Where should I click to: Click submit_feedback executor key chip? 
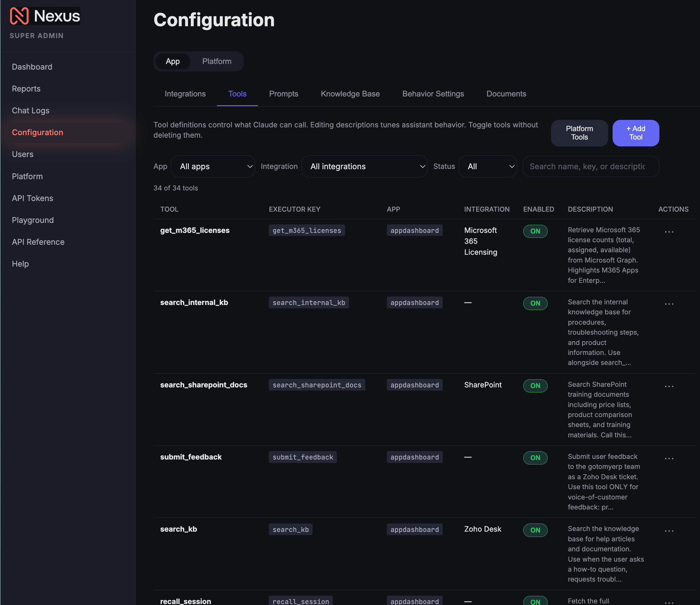click(x=303, y=457)
